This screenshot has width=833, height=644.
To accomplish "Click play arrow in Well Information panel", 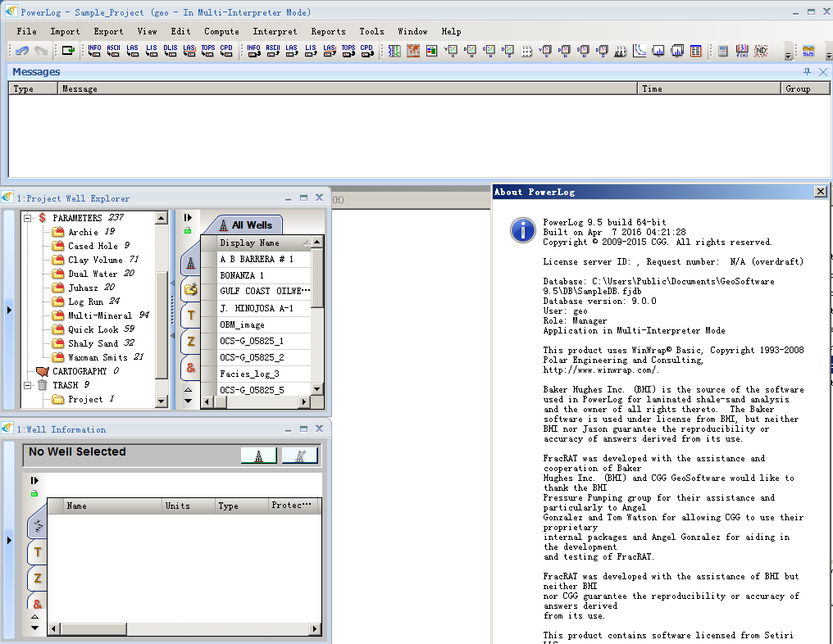I will [x=34, y=480].
